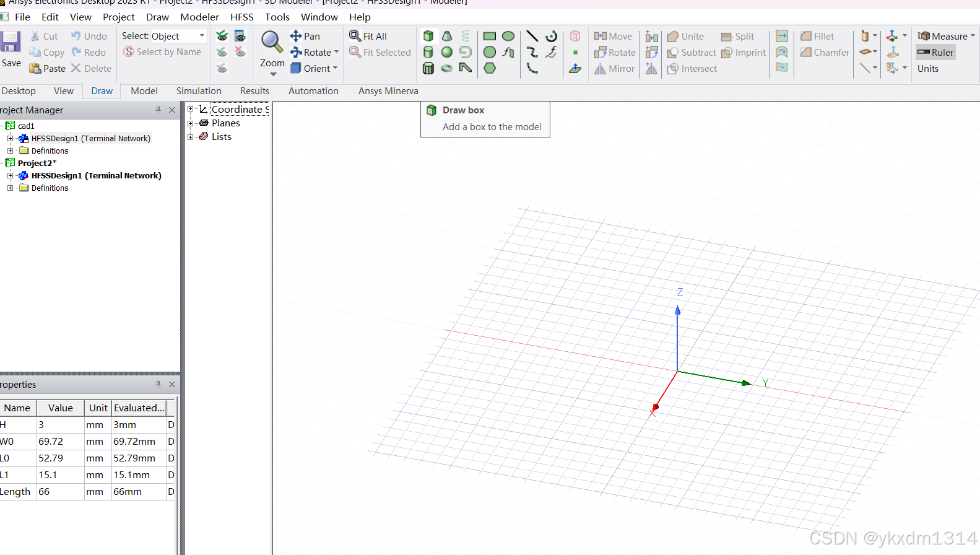The height and width of the screenshot is (555, 980).
Task: Select the Draw line tool
Action: pos(532,36)
